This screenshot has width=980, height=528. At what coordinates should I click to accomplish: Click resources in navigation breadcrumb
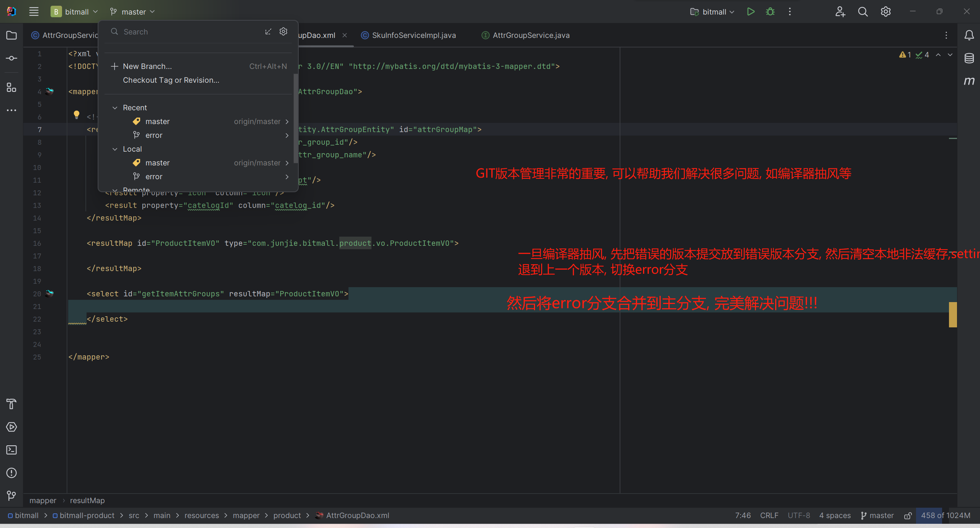point(202,516)
